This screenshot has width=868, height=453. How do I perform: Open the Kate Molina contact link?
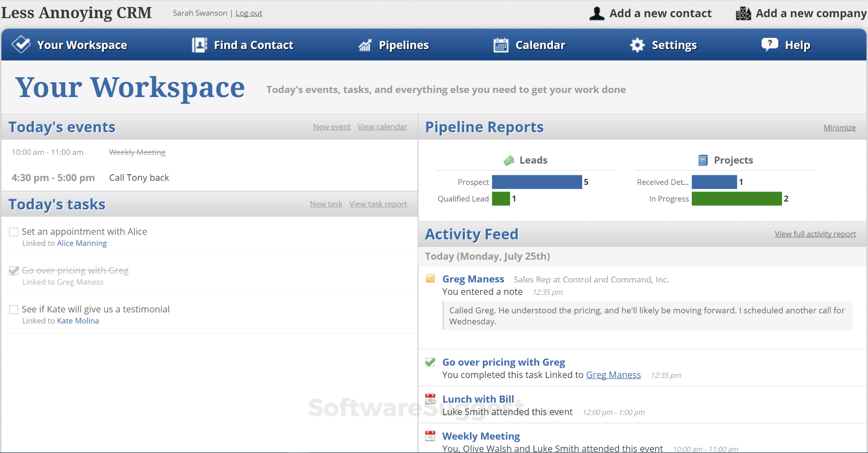click(x=78, y=321)
